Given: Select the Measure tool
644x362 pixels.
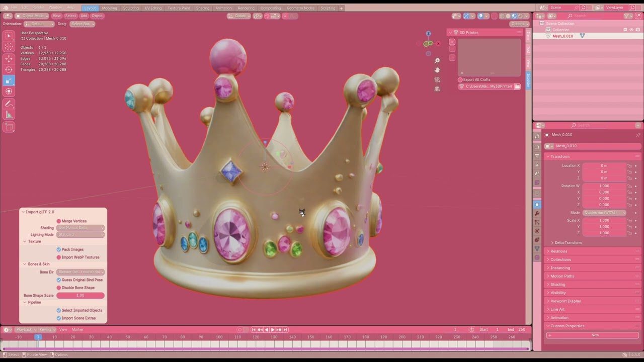Looking at the screenshot, I should coord(9,115).
